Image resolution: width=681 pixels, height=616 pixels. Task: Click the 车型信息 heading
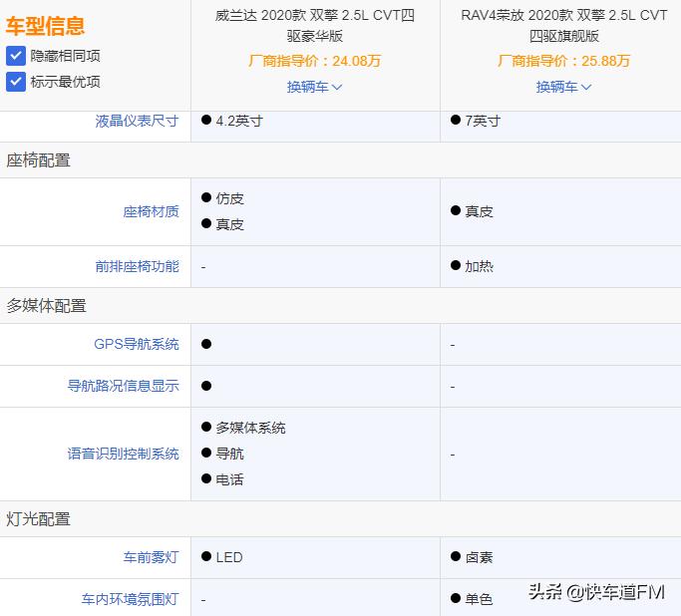click(x=45, y=26)
